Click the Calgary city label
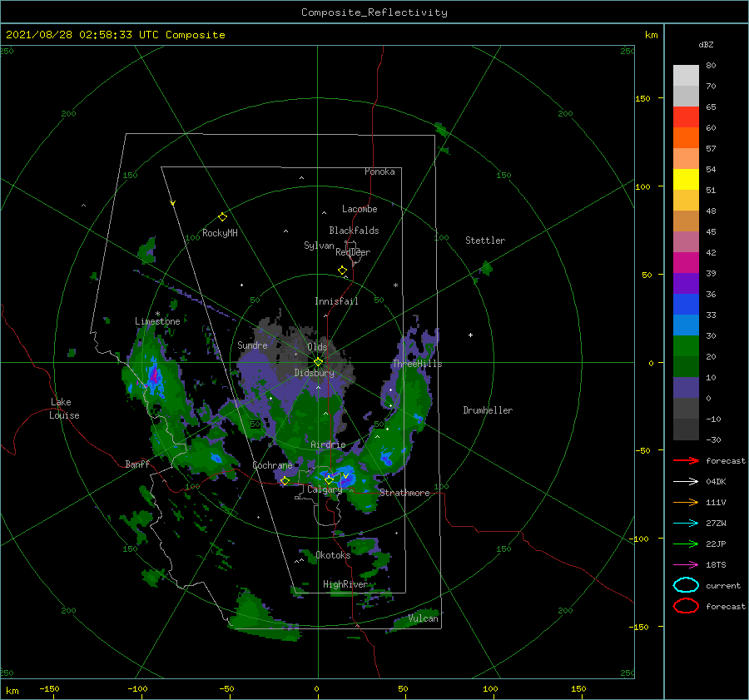This screenshot has width=749, height=700. [325, 489]
